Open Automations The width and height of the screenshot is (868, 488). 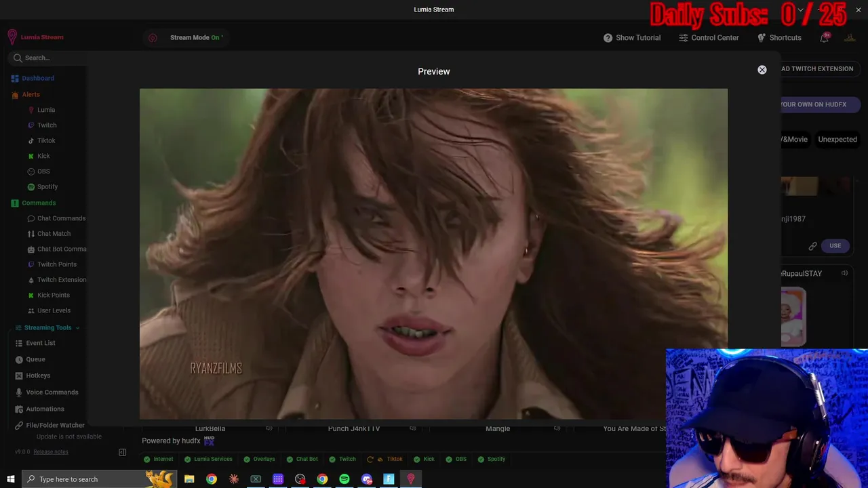pos(39,409)
